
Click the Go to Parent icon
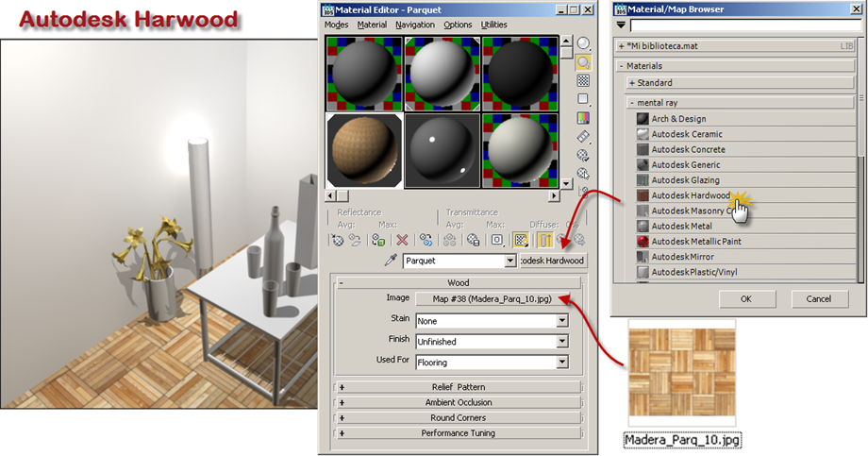coord(563,240)
